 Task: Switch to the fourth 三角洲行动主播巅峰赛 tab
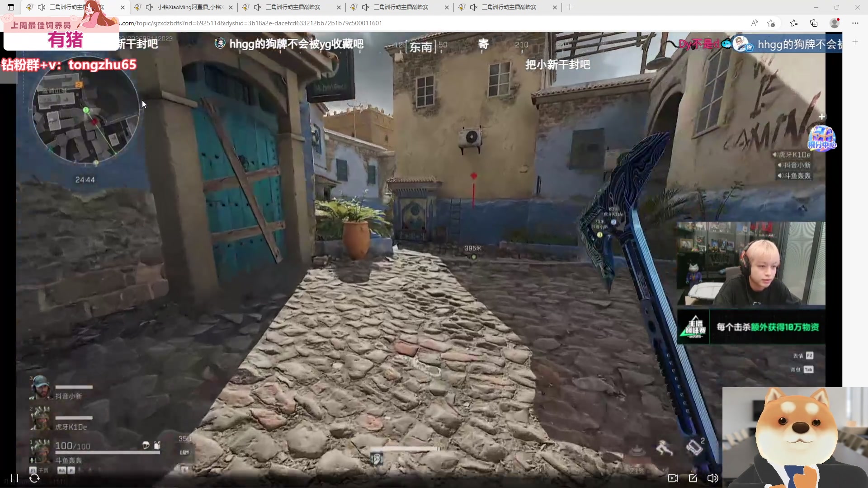tap(401, 7)
